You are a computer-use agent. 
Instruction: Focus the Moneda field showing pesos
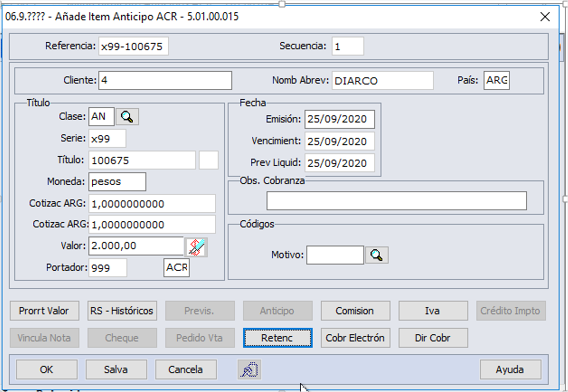117,182
